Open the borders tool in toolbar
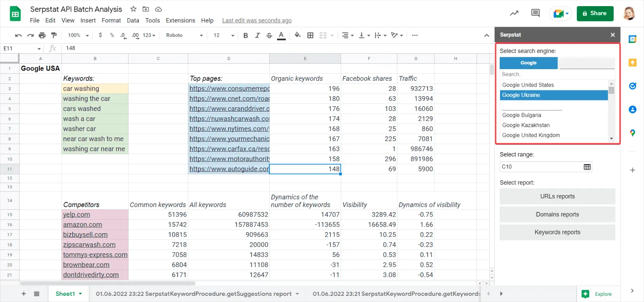Viewport: 644px width, 302px height. pos(310,36)
